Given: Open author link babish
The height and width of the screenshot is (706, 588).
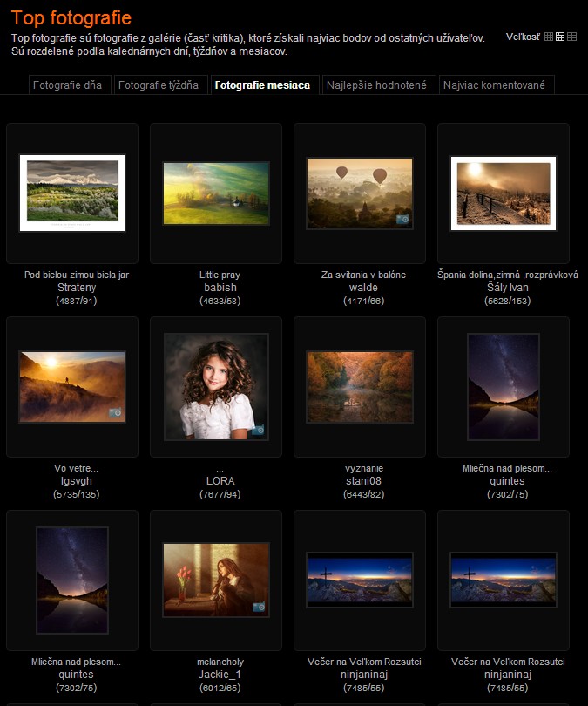Looking at the screenshot, I should coord(220,288).
